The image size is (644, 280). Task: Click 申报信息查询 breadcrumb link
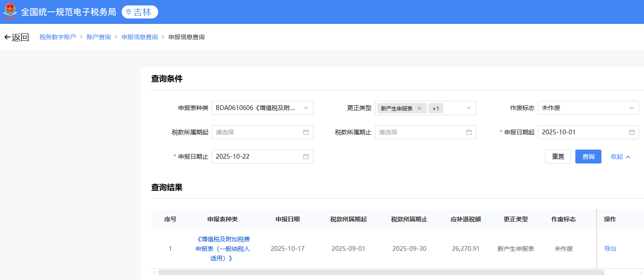coord(139,37)
